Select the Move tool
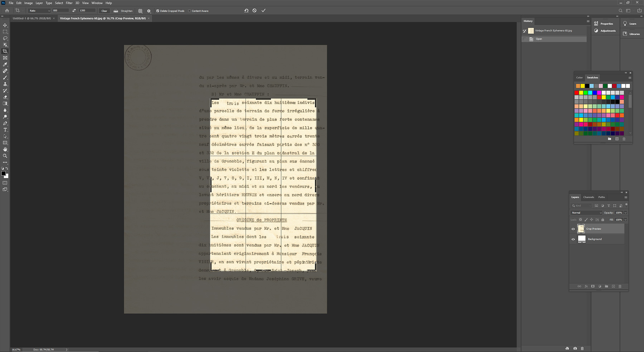Image resolution: width=644 pixels, height=352 pixels. point(5,25)
